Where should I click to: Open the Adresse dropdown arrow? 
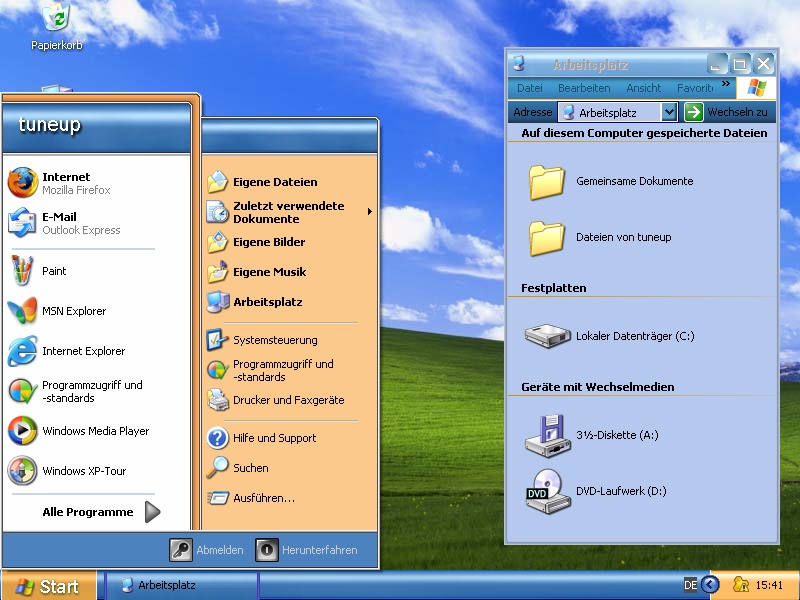click(670, 112)
